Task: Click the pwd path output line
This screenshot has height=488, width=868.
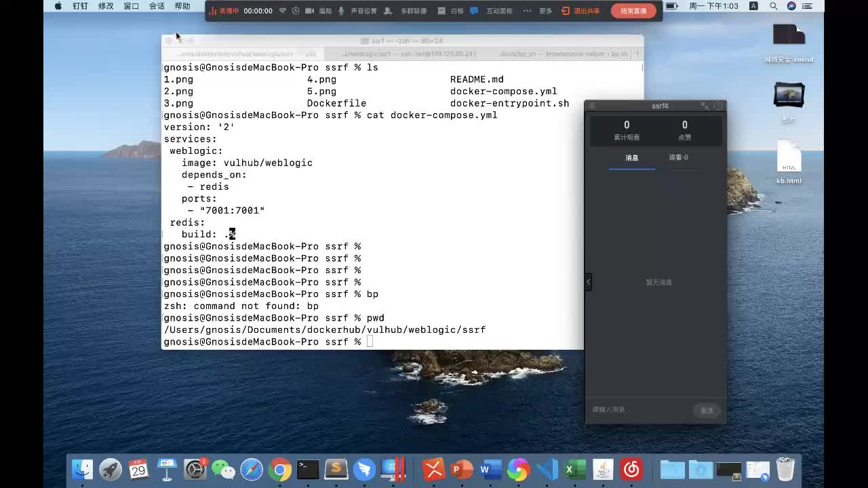Action: click(325, 329)
